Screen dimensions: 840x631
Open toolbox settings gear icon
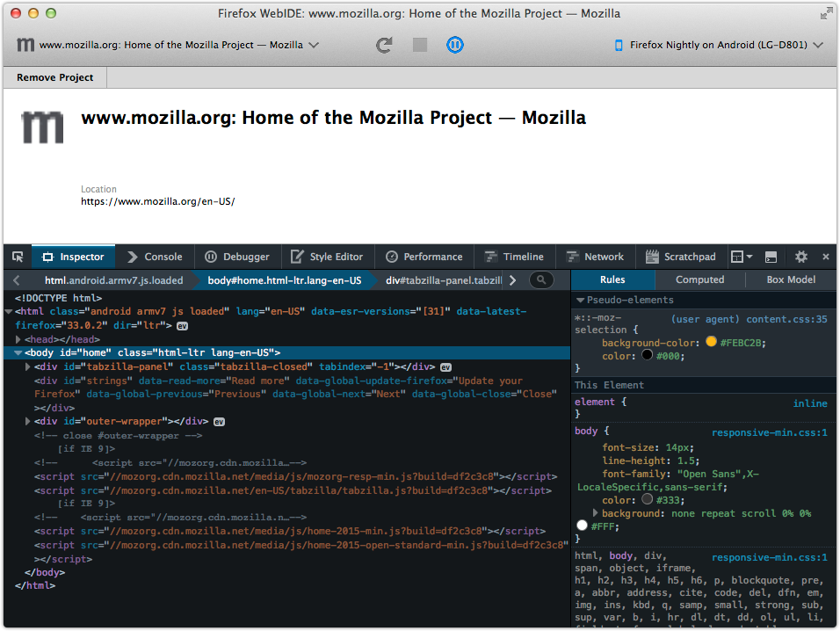coord(800,257)
